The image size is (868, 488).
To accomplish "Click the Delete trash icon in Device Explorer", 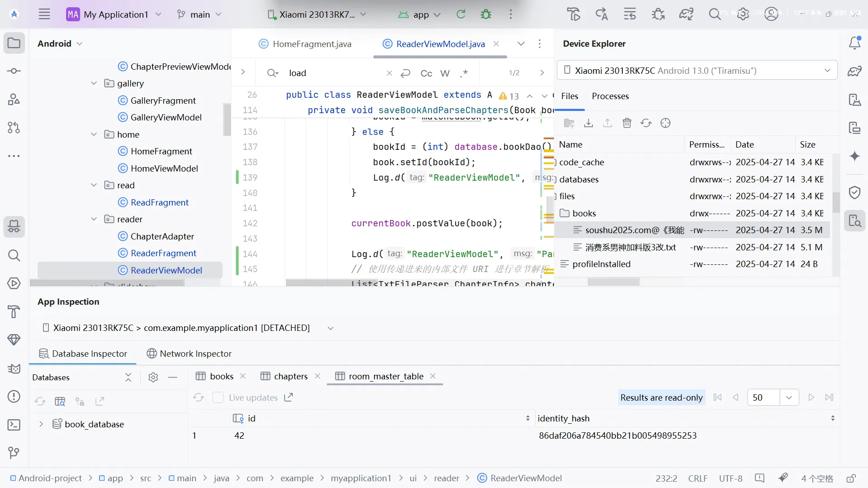I will (627, 123).
